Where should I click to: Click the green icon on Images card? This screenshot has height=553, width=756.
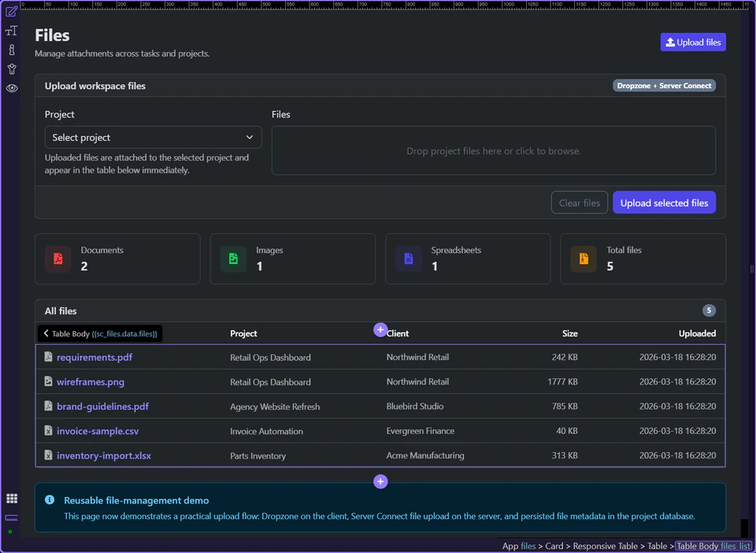click(x=233, y=258)
